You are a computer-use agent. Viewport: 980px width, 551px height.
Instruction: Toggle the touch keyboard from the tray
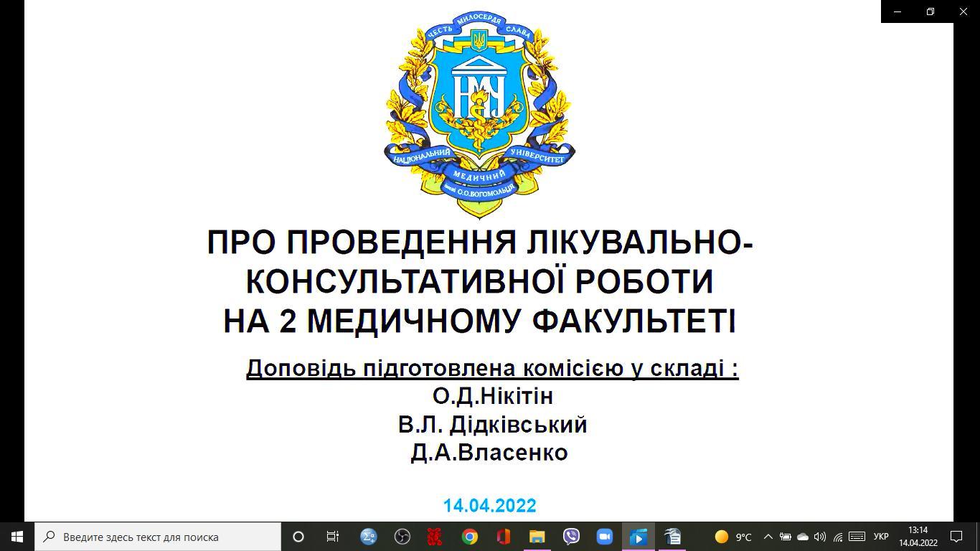[857, 537]
